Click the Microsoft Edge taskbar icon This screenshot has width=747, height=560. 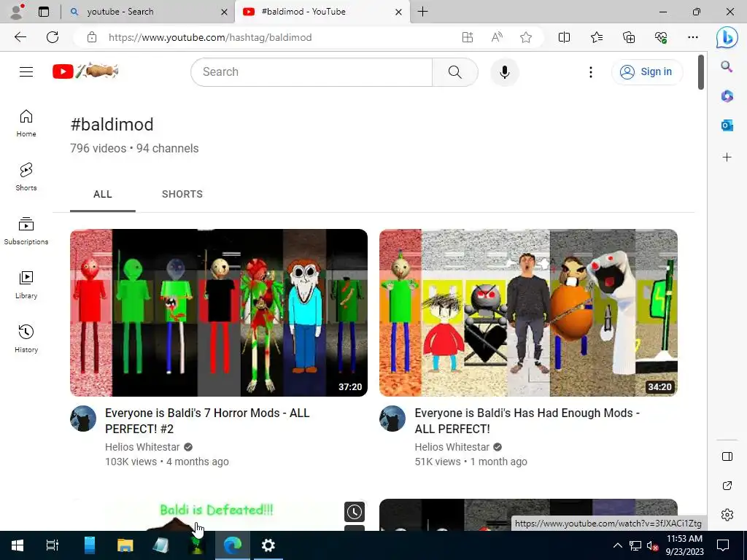[x=233, y=545]
